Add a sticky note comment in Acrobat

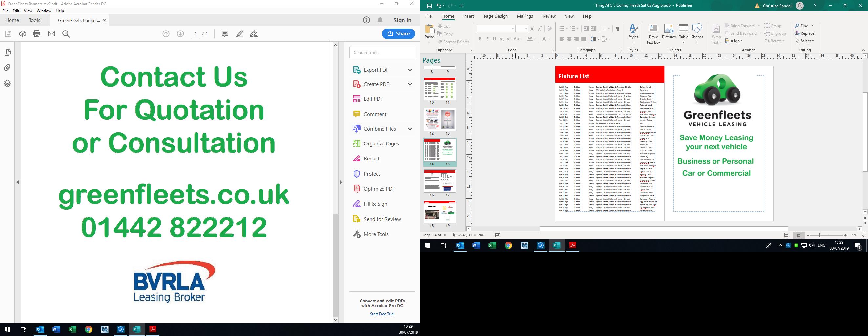click(225, 34)
